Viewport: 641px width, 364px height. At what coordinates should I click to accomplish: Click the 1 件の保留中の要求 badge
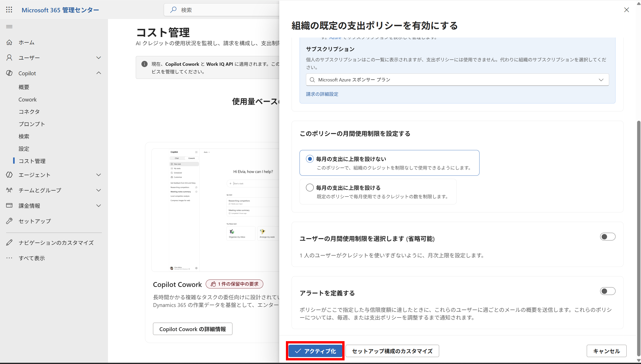tap(234, 284)
